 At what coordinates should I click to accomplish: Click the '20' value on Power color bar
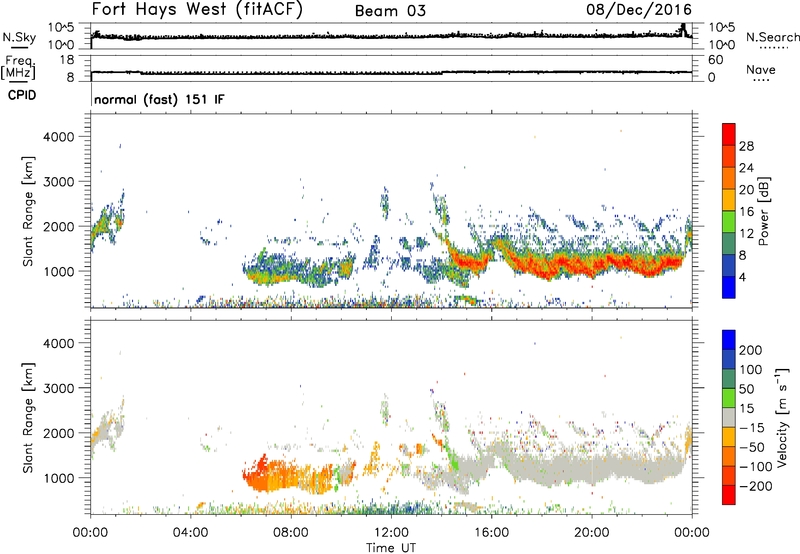746,190
